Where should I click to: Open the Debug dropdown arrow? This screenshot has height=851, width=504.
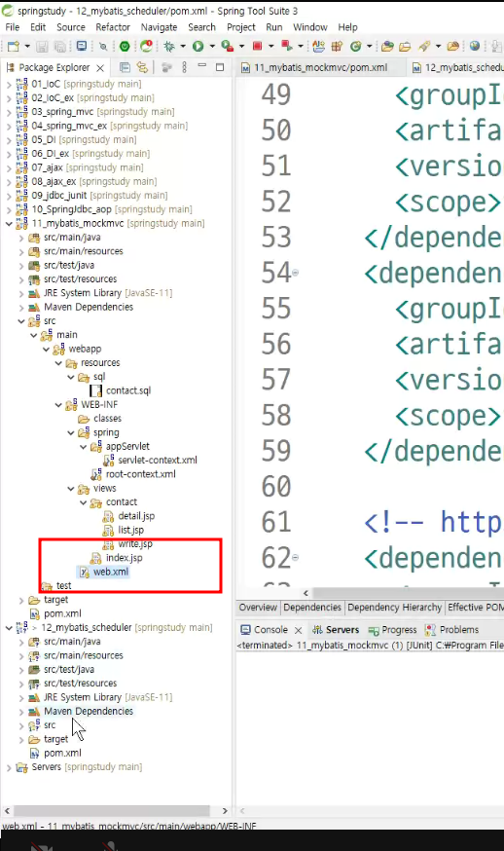[x=183, y=47]
